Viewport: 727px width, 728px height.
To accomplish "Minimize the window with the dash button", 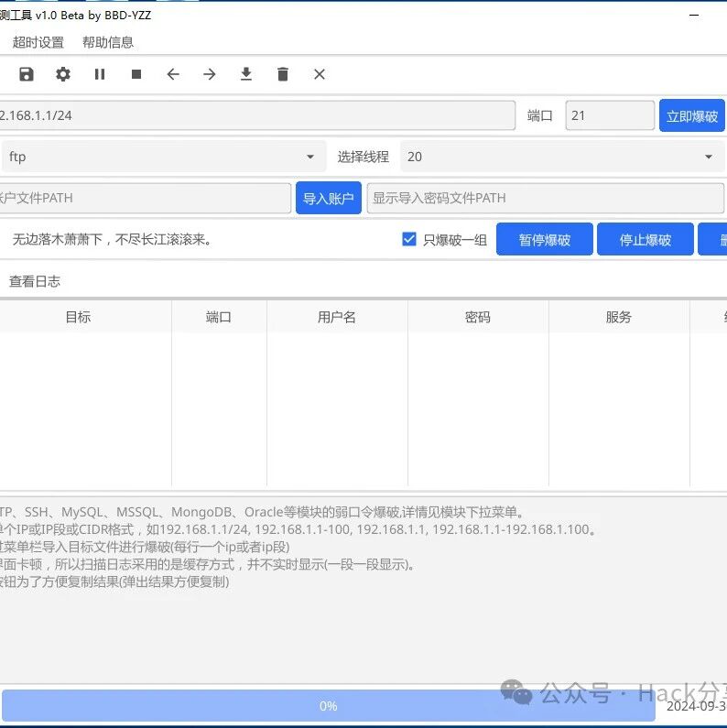I will pyautogui.click(x=694, y=16).
